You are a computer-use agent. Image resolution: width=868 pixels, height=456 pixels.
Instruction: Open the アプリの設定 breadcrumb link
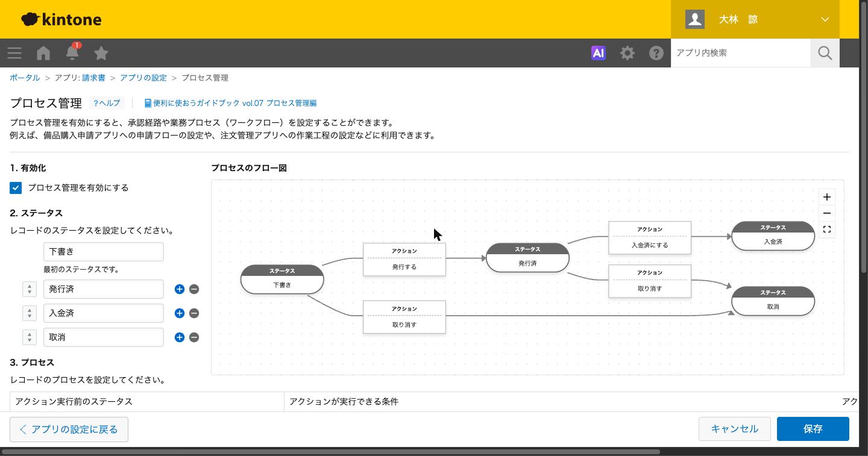[x=143, y=78]
